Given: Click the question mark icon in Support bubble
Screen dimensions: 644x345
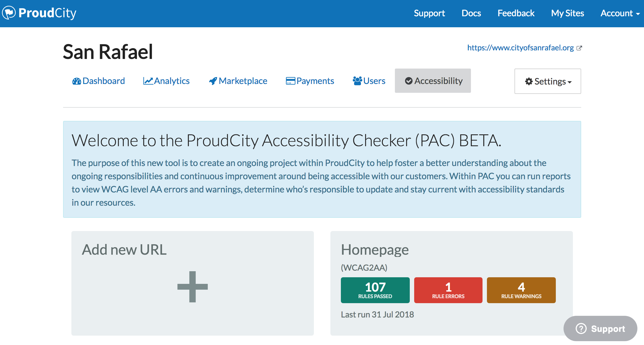Looking at the screenshot, I should point(581,328).
